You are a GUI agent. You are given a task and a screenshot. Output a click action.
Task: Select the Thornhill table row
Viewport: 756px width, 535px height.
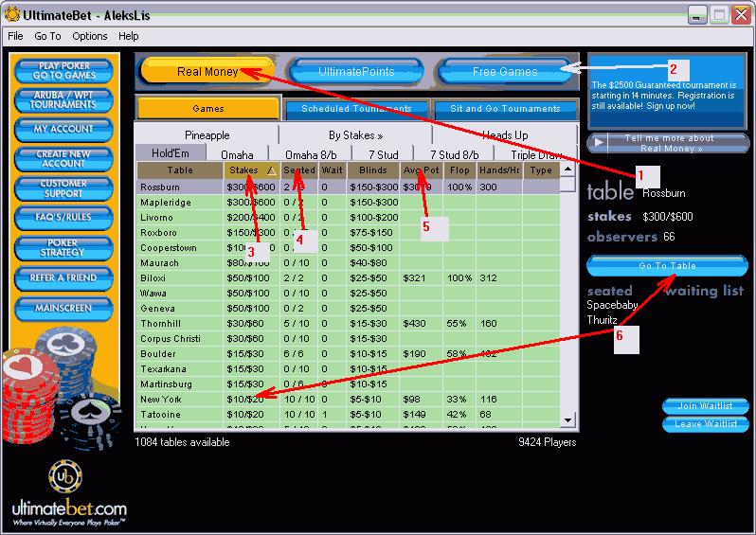[348, 324]
